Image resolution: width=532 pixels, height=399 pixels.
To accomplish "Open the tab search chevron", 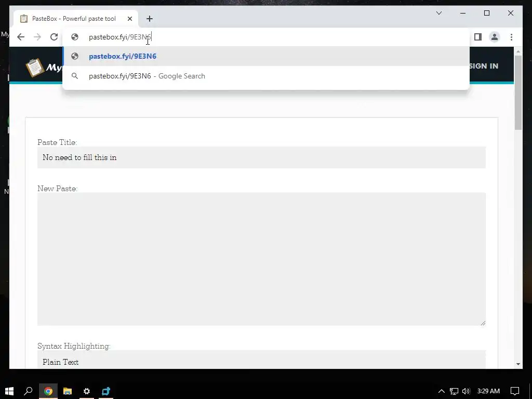I will [438, 13].
